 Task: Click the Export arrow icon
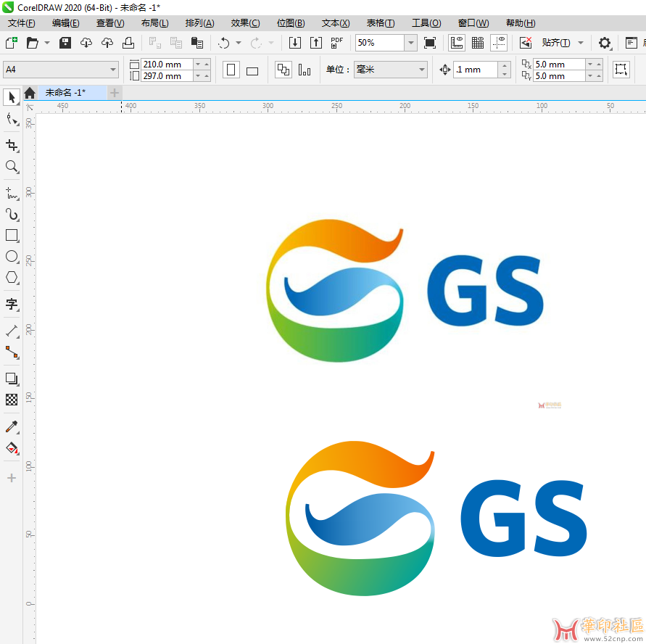pos(315,43)
